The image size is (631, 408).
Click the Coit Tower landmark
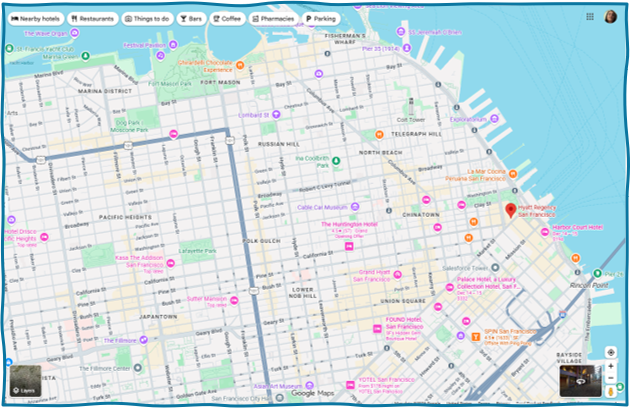click(411, 107)
